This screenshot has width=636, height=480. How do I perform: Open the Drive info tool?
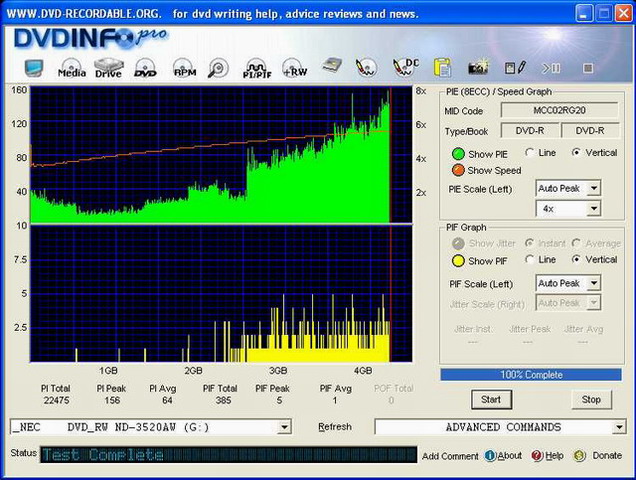coord(108,68)
